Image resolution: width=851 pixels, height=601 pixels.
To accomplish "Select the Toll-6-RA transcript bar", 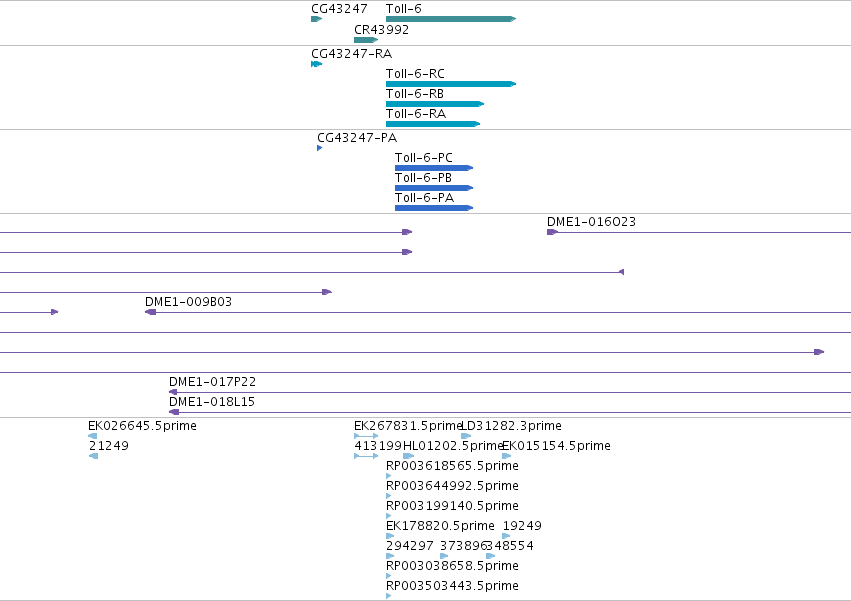I will [x=433, y=124].
